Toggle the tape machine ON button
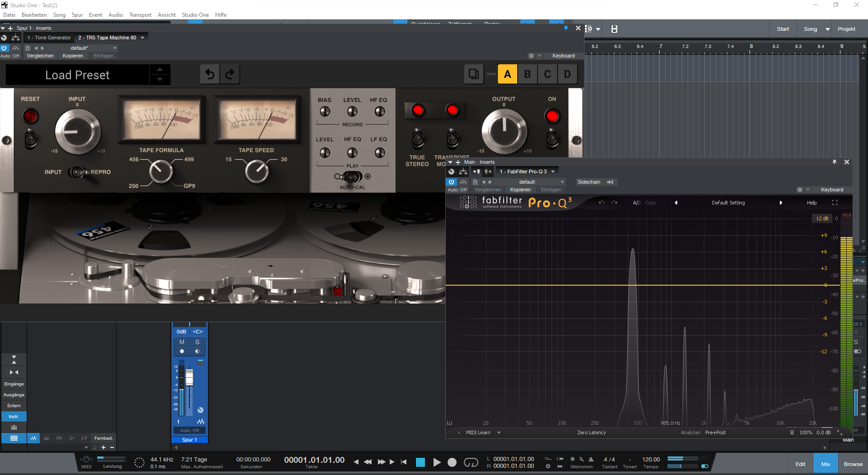This screenshot has height=475, width=868. 552,116
